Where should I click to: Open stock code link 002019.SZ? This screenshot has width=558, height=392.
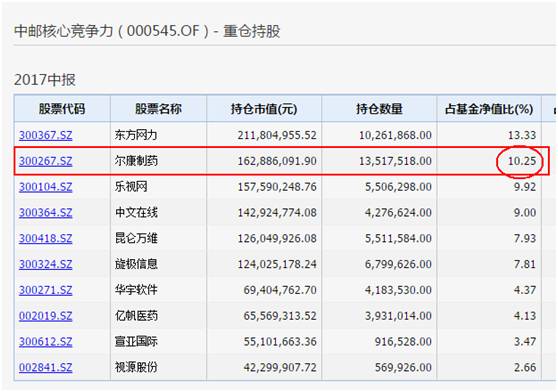tap(46, 316)
